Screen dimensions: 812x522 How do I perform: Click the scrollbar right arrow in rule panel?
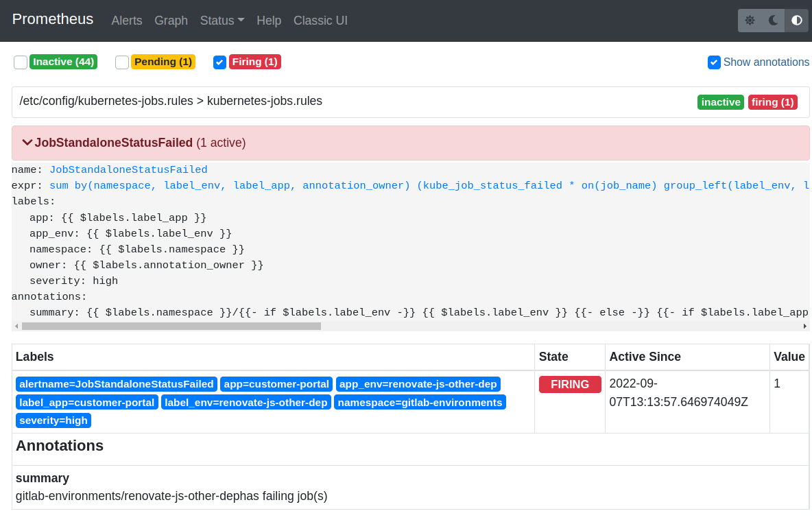pos(804,327)
